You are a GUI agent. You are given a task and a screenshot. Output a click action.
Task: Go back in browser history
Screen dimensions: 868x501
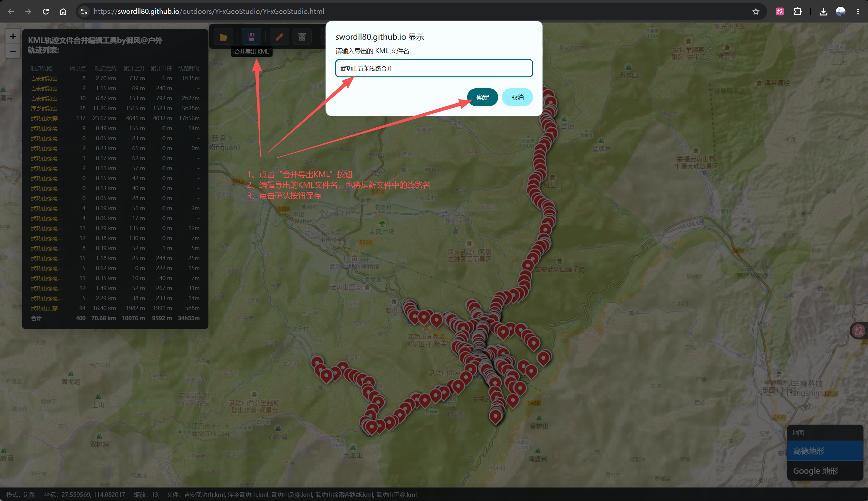11,11
